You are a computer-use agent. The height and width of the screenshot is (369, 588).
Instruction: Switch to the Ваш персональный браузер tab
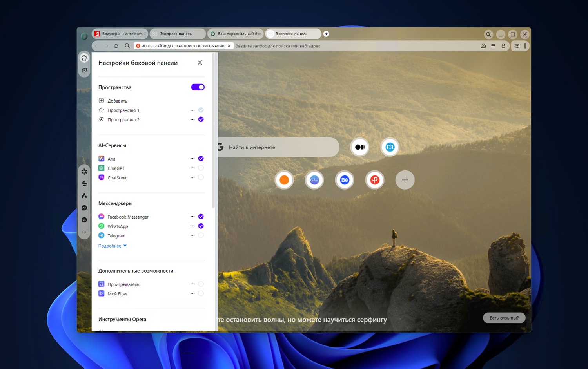(x=235, y=34)
